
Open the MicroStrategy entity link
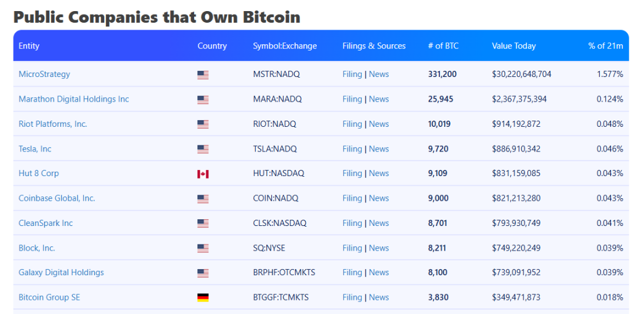coord(44,74)
